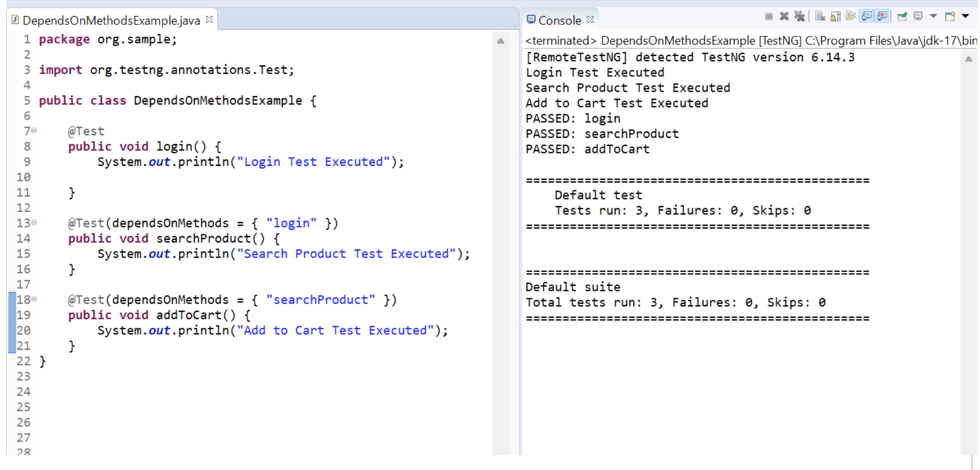The image size is (980, 470).
Task: Clear the Console output
Action: (820, 16)
